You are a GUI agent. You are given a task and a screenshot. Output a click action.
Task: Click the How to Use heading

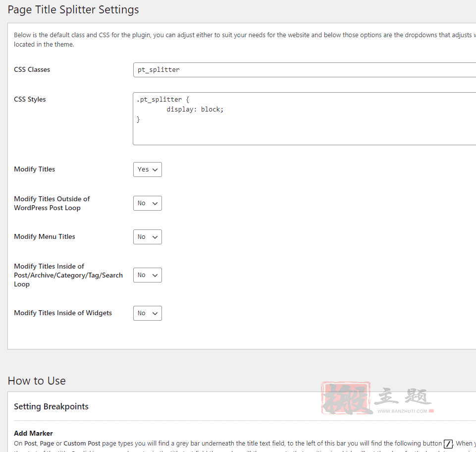[x=37, y=381]
